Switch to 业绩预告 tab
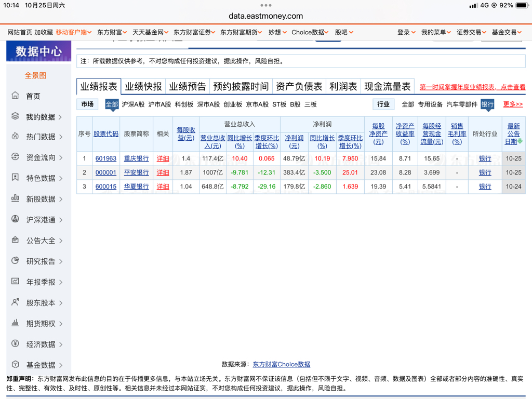The image size is (532, 399). 188,87
